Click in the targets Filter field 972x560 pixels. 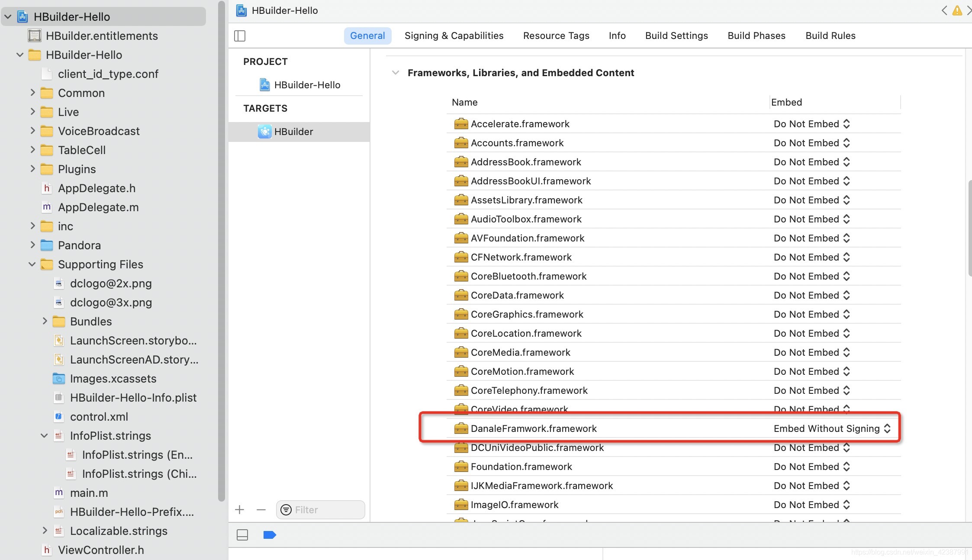[321, 510]
